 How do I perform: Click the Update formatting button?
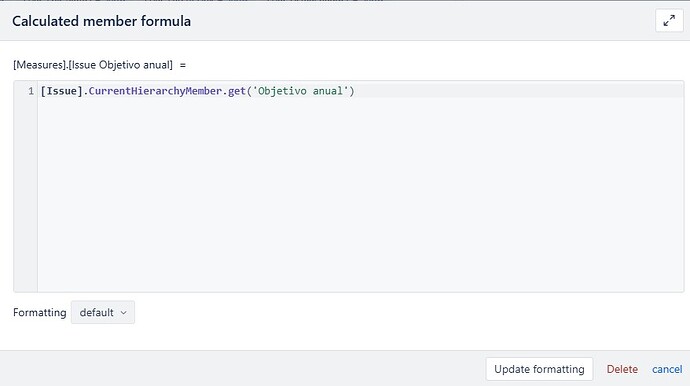pyautogui.click(x=539, y=369)
